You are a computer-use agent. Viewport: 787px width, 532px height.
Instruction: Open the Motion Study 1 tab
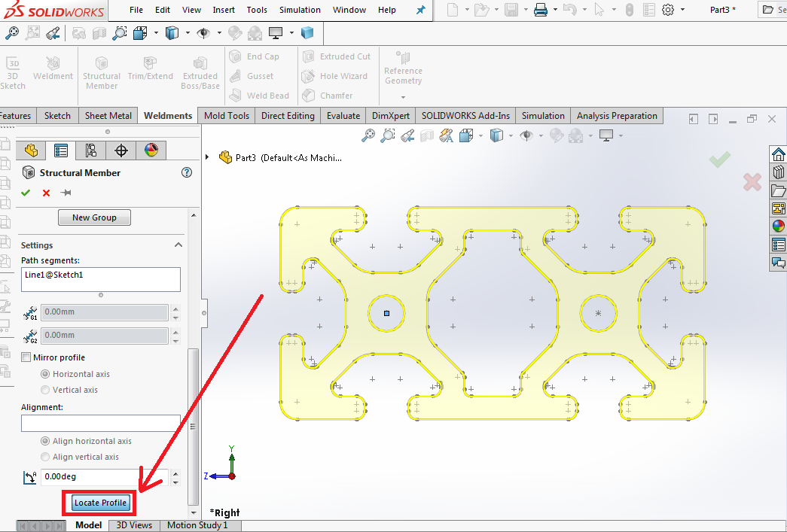tap(197, 525)
